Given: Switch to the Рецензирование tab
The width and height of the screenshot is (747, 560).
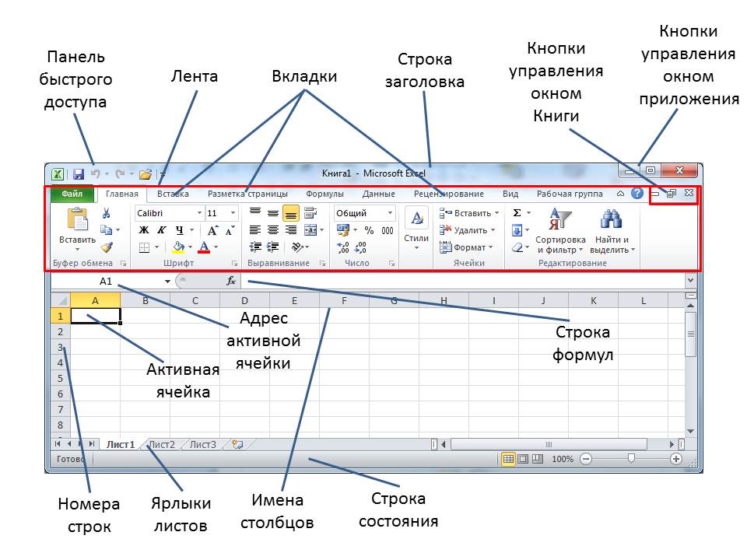Looking at the screenshot, I should tap(449, 194).
